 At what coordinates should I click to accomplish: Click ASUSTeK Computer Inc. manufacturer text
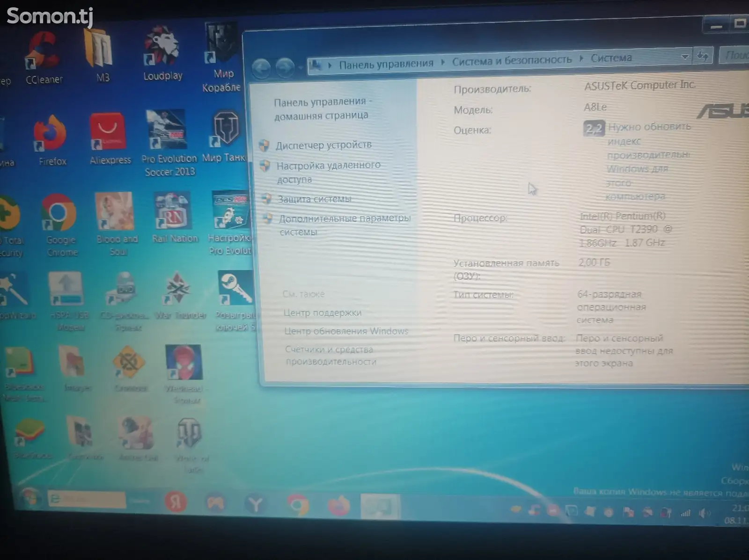click(x=639, y=86)
